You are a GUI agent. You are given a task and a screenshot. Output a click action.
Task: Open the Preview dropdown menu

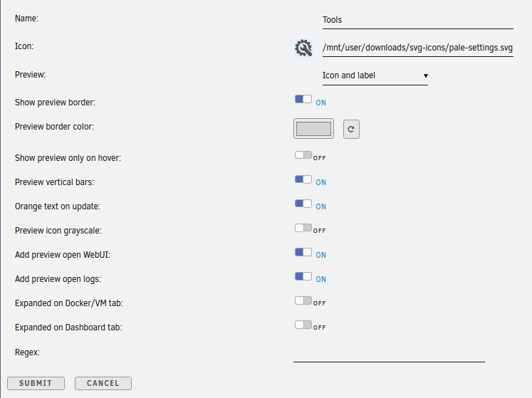click(x=375, y=75)
